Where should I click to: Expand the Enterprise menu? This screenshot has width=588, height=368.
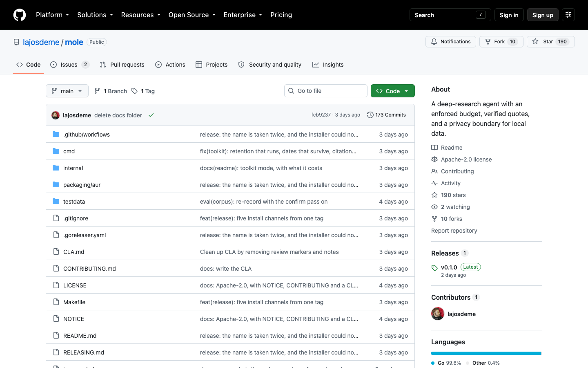(243, 15)
